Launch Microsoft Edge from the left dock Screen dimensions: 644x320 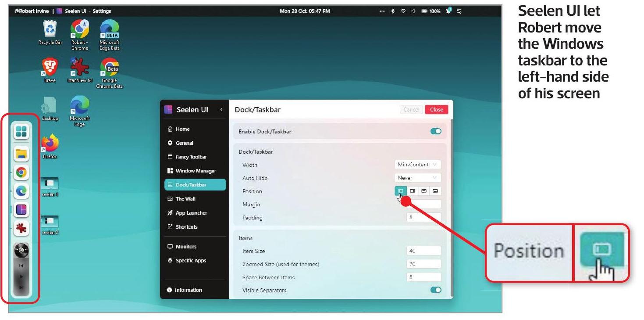(21, 191)
